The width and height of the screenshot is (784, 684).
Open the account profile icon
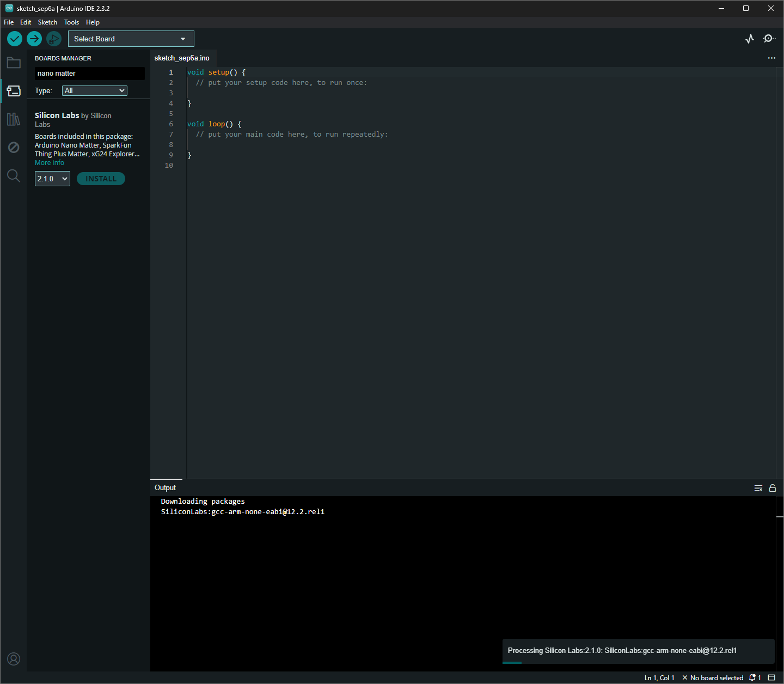tap(14, 659)
